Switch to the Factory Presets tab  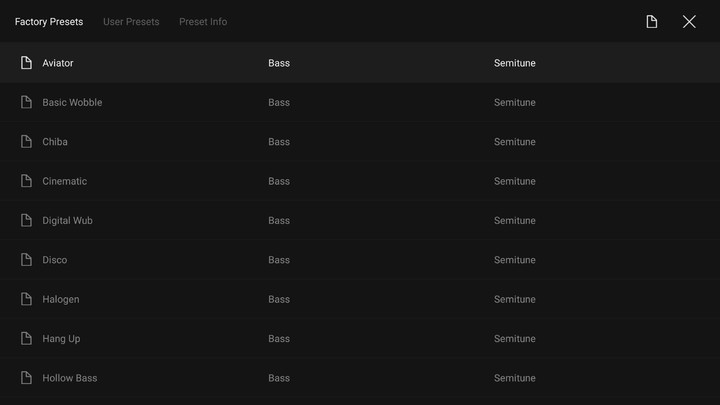pyautogui.click(x=49, y=22)
